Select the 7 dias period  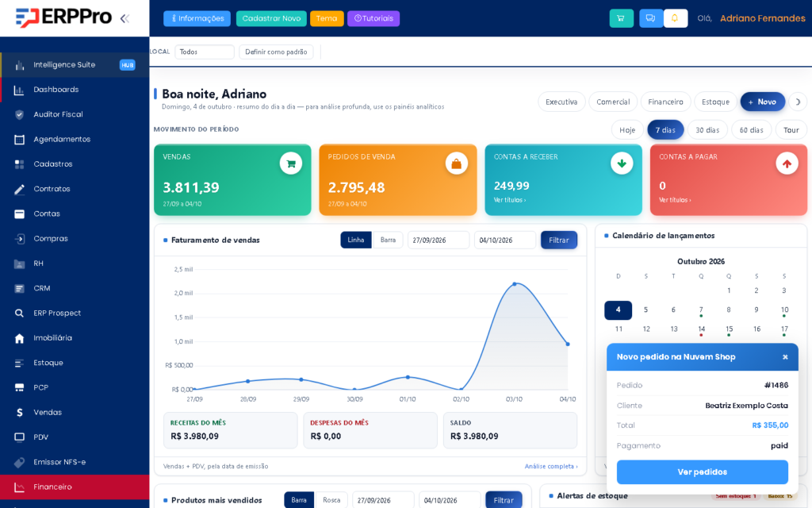tap(665, 130)
